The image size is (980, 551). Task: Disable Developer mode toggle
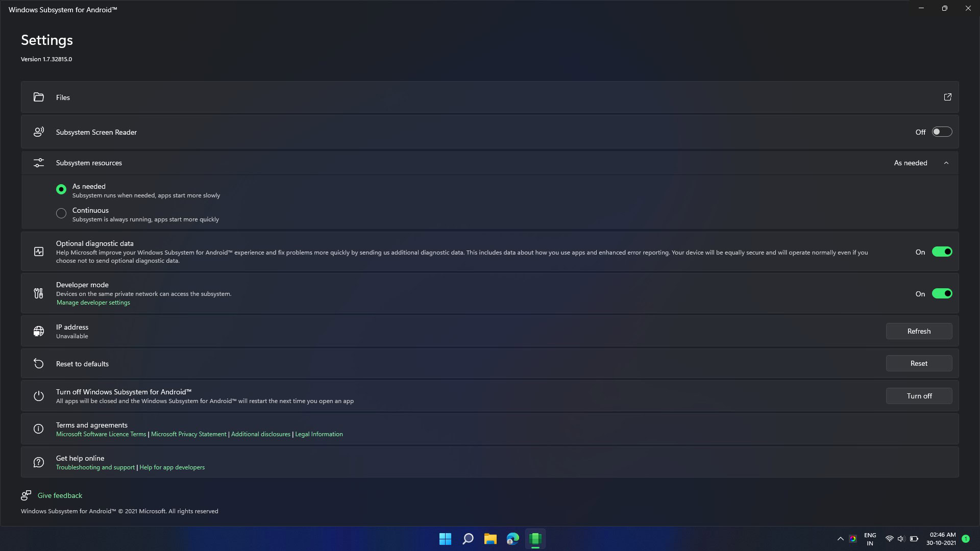click(942, 293)
